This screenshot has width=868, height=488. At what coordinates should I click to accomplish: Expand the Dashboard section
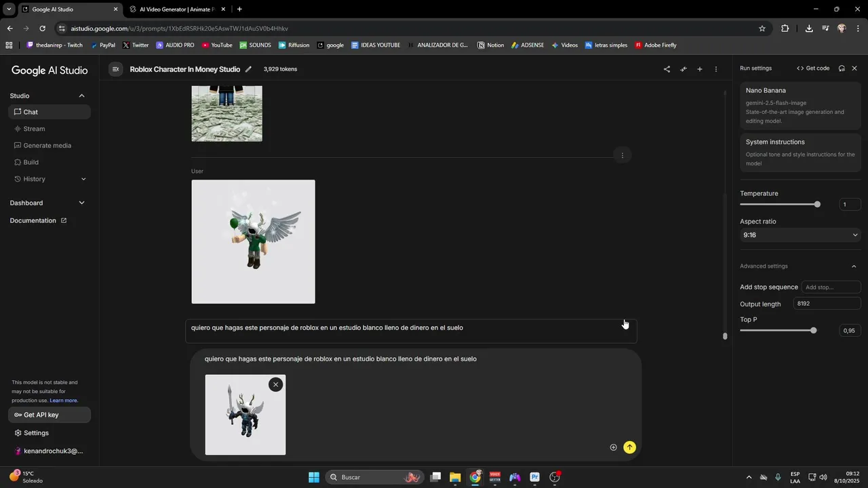(82, 203)
